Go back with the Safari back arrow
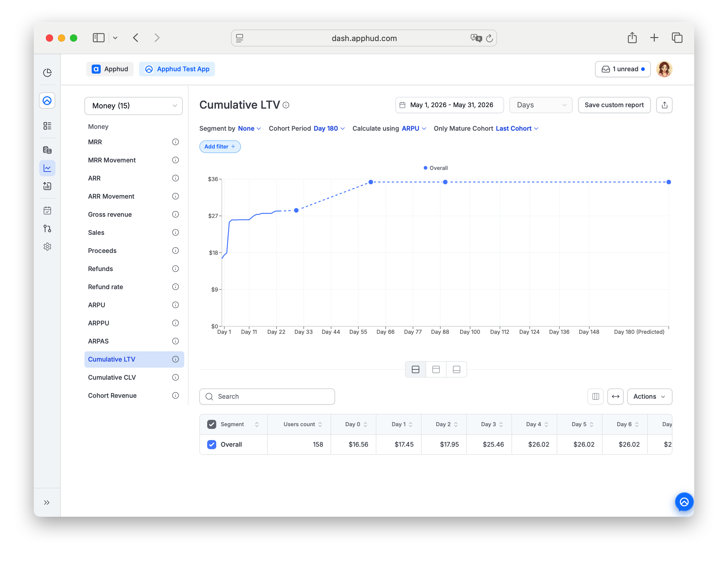The image size is (728, 562). [x=136, y=38]
